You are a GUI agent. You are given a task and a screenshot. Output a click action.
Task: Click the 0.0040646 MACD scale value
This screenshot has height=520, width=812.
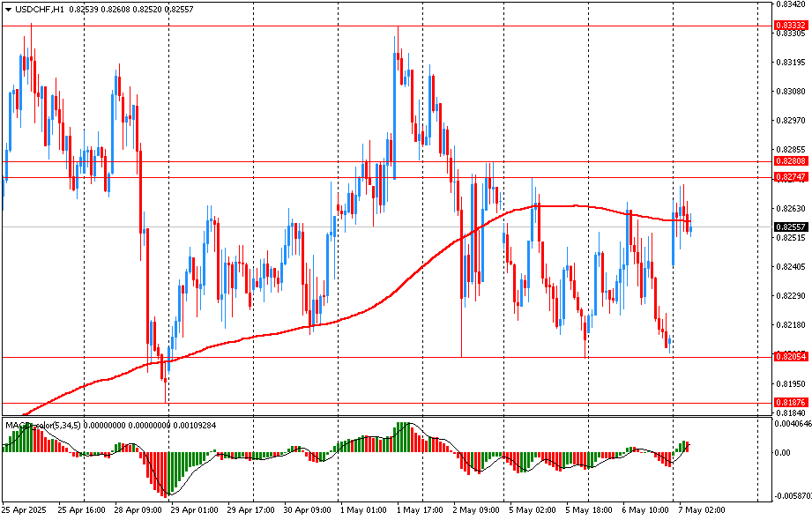tap(791, 423)
